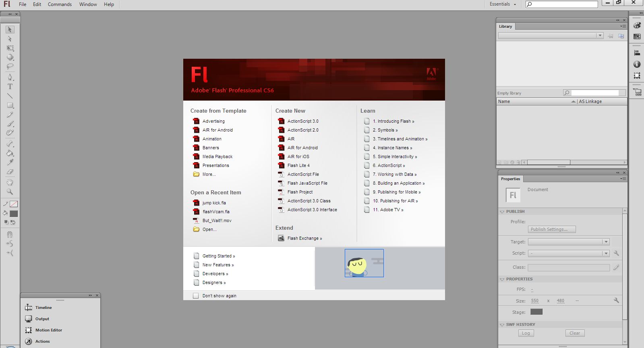This screenshot has height=348, width=644.
Task: Click the welcome screen cartoon thumbnail
Action: [x=364, y=263]
